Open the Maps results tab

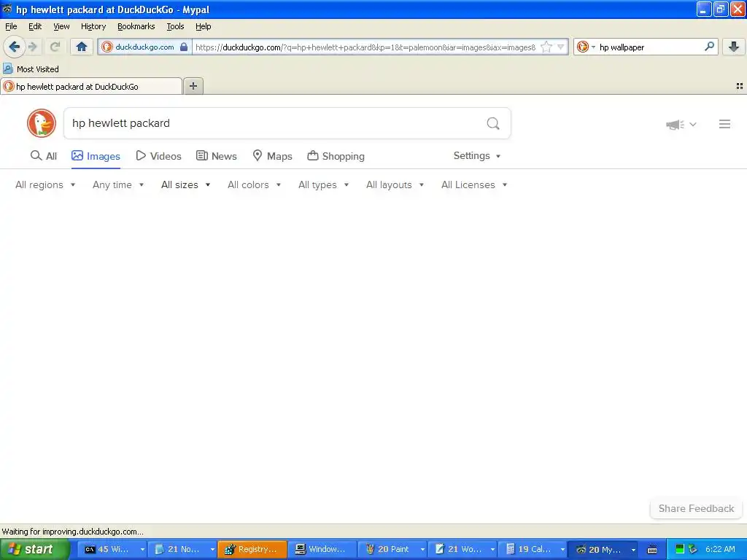click(x=272, y=156)
